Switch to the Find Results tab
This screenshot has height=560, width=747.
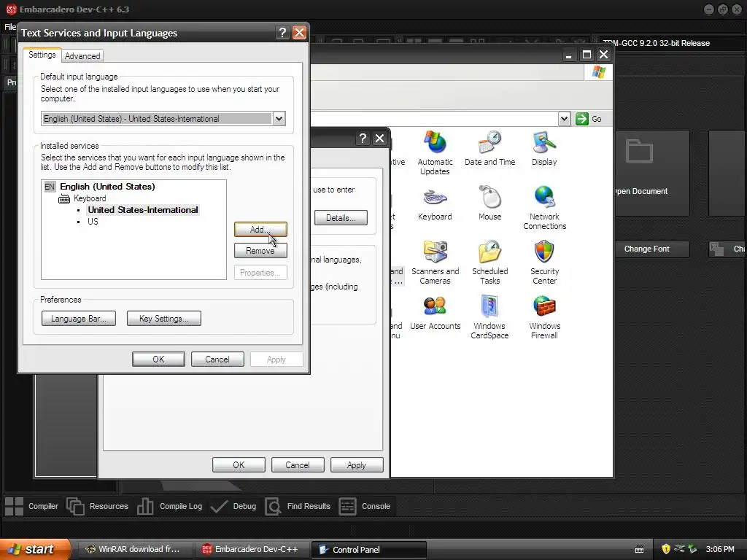(x=298, y=506)
